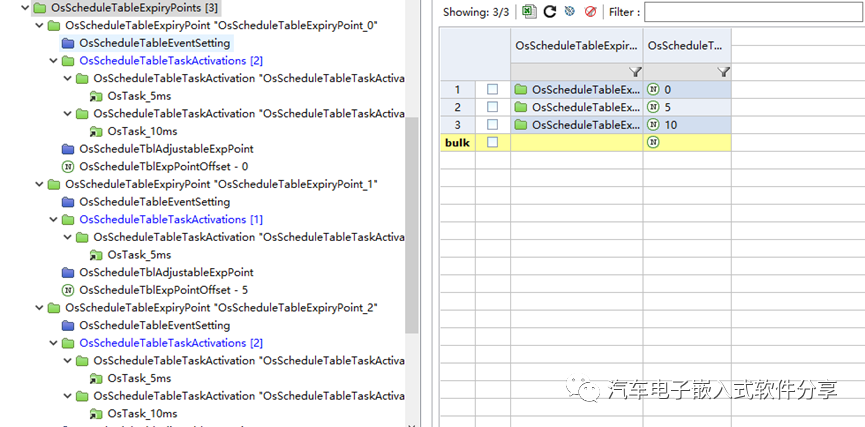Click the tree panel vertical scrollbar
865x427 pixels.
411,220
